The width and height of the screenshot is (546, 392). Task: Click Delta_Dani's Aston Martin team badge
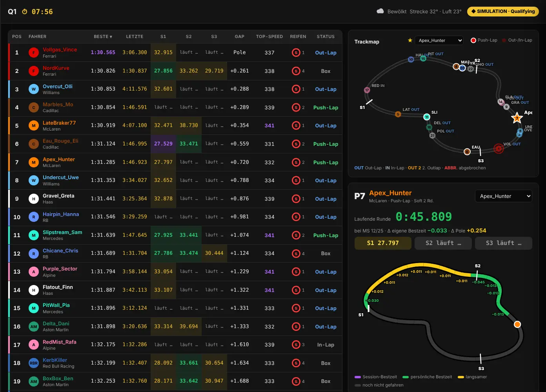(x=34, y=327)
